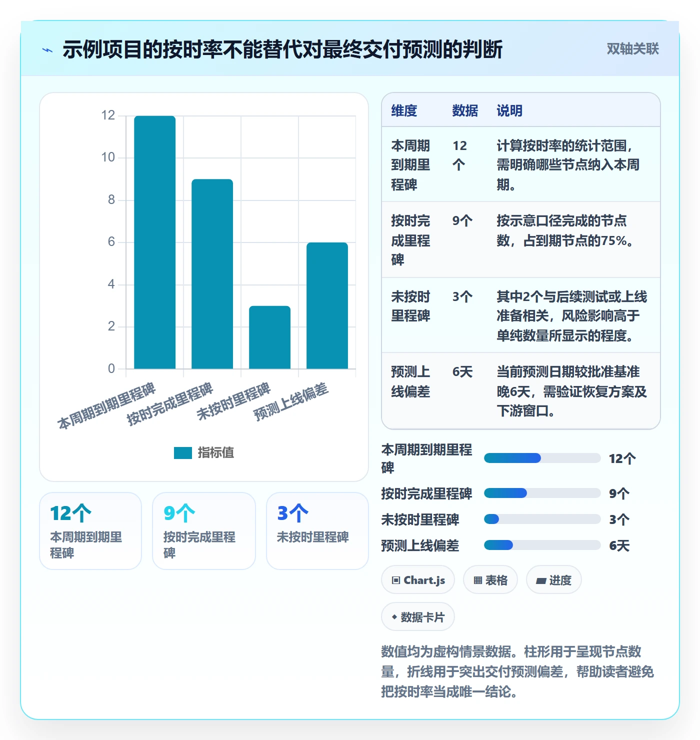The width and height of the screenshot is (700, 740).
Task: Click the 维度 column header
Action: pos(404,110)
